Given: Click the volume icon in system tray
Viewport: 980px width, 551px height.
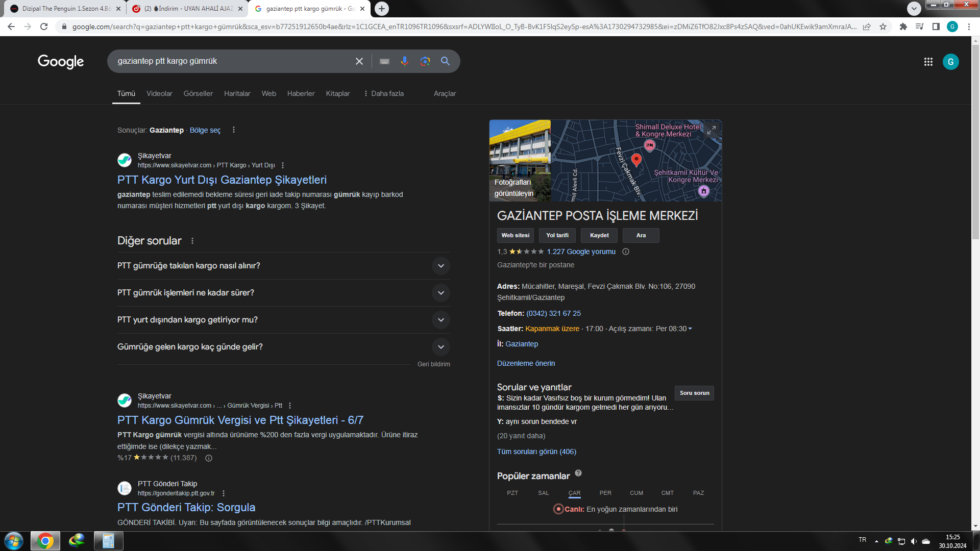Looking at the screenshot, I should click(x=914, y=541).
